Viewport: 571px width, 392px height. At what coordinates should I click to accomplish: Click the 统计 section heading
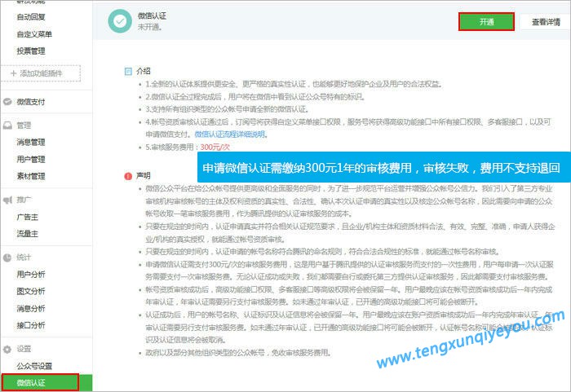24,258
